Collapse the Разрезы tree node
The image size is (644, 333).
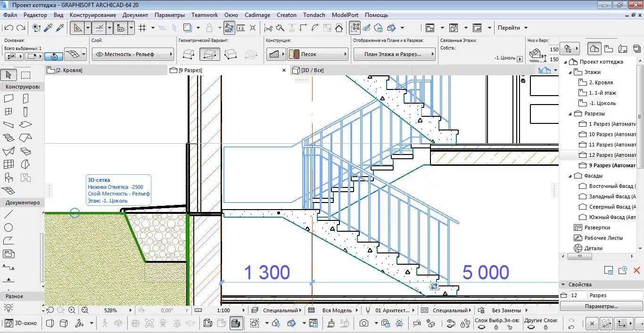coord(570,114)
